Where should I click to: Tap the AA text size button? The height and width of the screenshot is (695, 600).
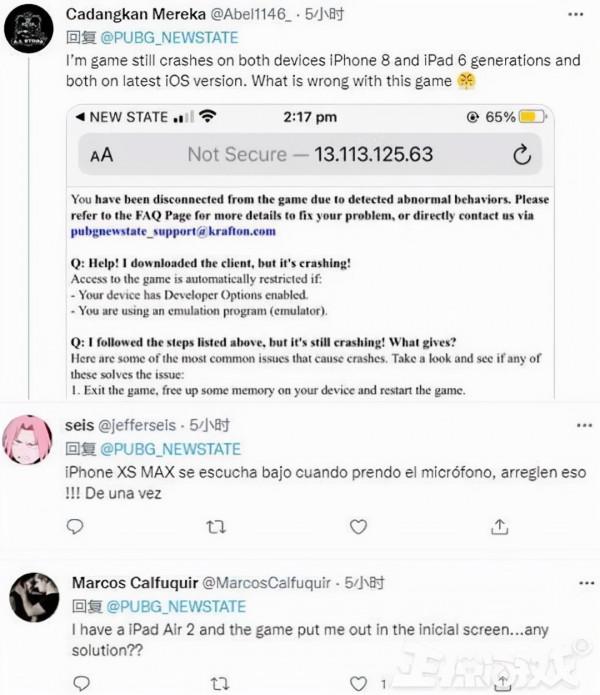coord(102,156)
